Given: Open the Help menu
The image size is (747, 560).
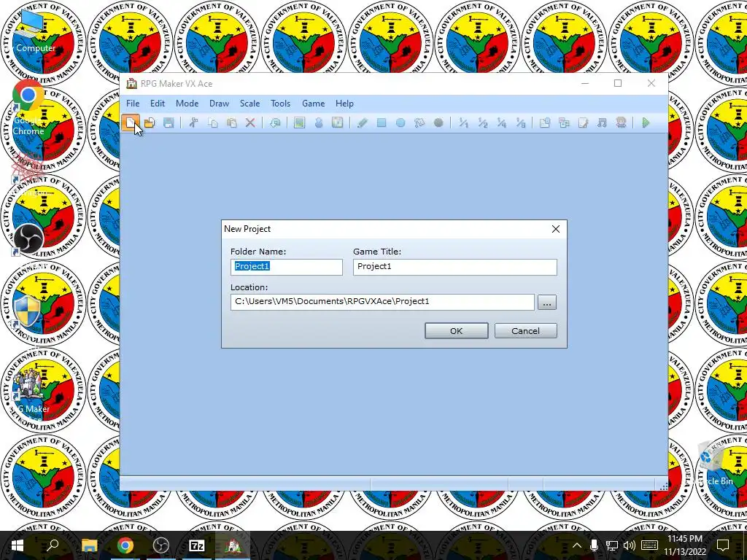Looking at the screenshot, I should [x=344, y=104].
